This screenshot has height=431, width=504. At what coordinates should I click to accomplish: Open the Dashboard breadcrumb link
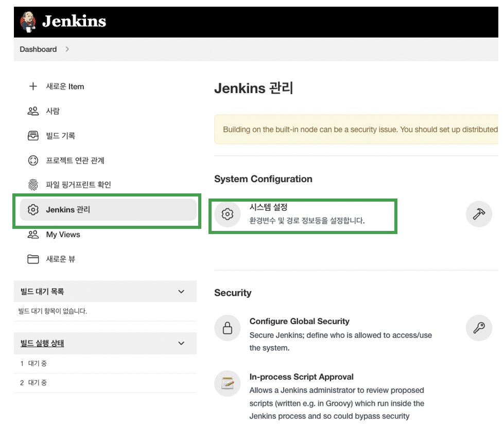point(38,49)
